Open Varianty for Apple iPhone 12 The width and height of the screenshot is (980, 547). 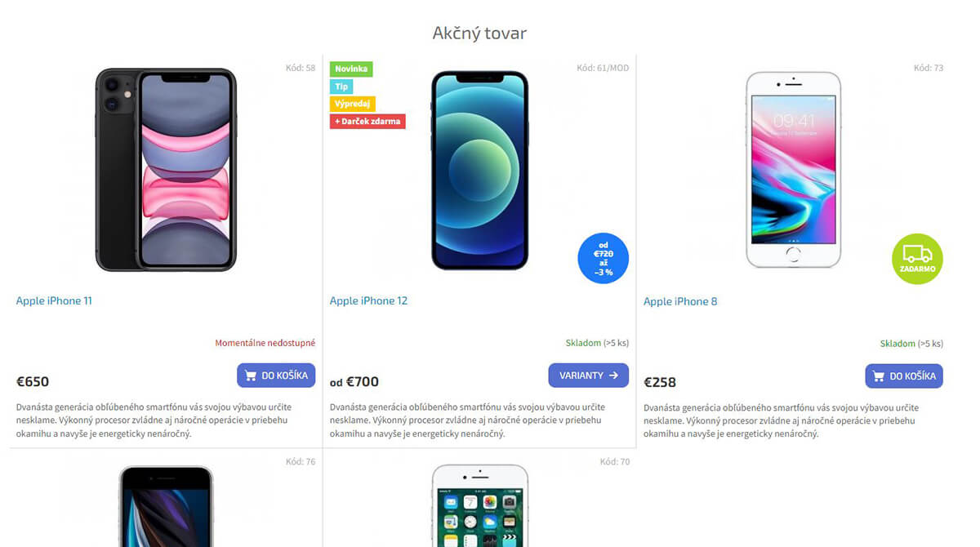click(x=589, y=376)
